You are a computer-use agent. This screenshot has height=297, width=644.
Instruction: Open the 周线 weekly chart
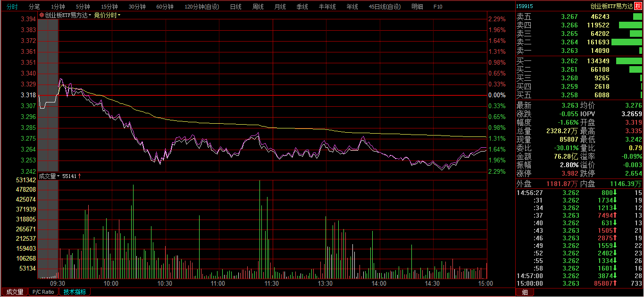tap(258, 7)
